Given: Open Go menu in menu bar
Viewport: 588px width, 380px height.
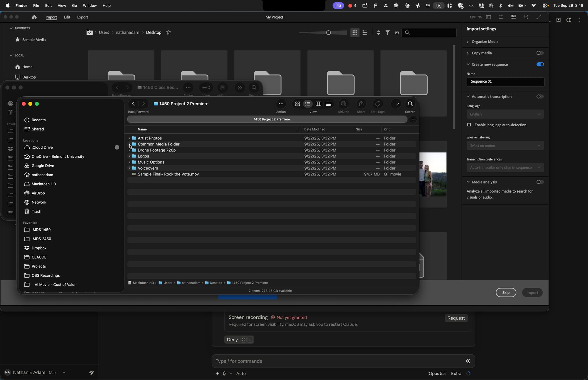Looking at the screenshot, I should pos(74,6).
